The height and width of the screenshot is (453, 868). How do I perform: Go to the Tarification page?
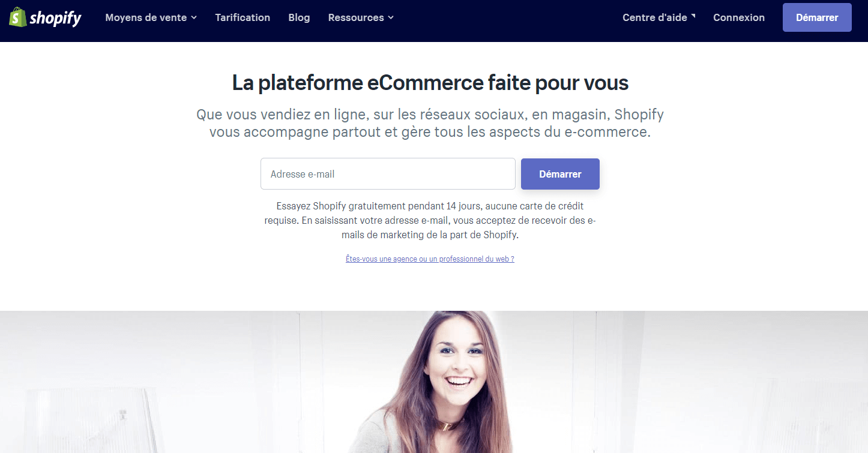pyautogui.click(x=243, y=17)
